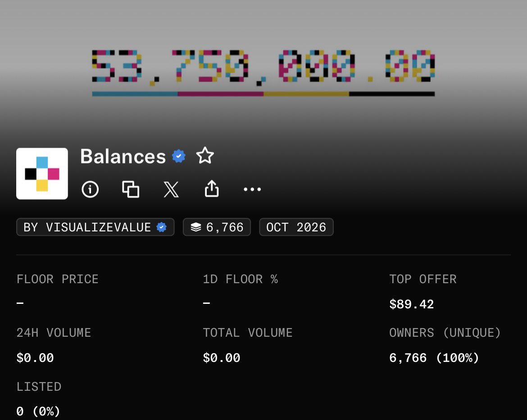Screen dimensions: 527x420
Task: Click the verified badge next to VISUALIZEVALUE
Action: (x=162, y=227)
